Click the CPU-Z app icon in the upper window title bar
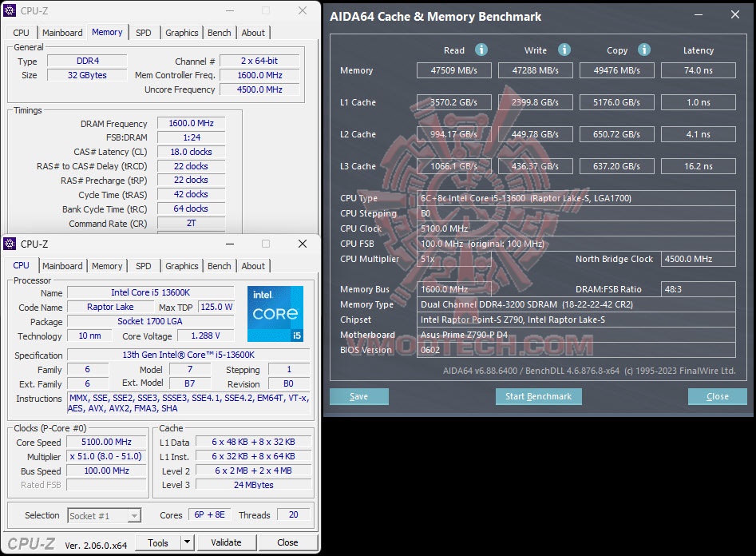 (x=10, y=10)
